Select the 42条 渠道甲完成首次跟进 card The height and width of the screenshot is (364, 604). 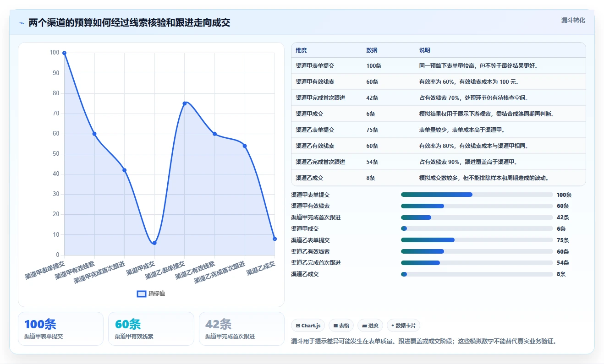click(x=242, y=329)
